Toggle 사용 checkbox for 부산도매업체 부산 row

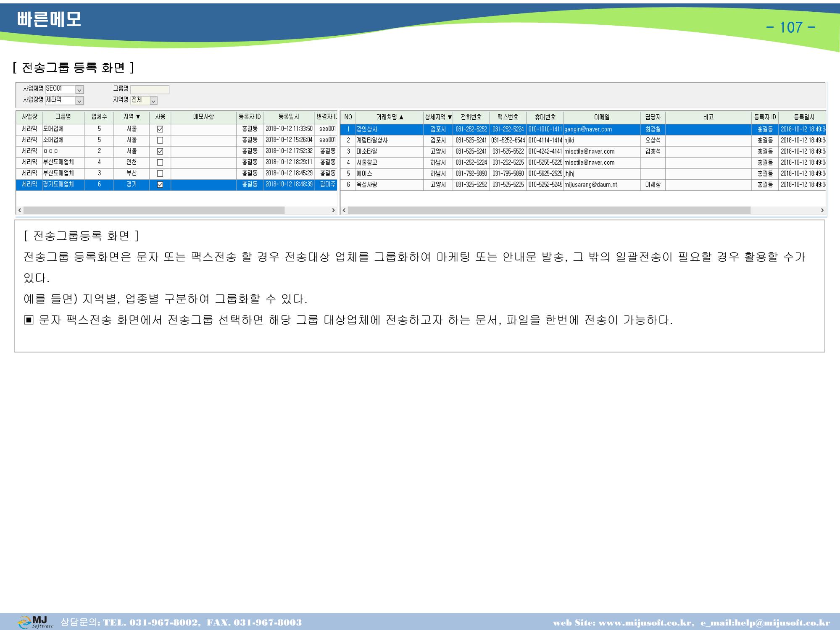(x=160, y=173)
